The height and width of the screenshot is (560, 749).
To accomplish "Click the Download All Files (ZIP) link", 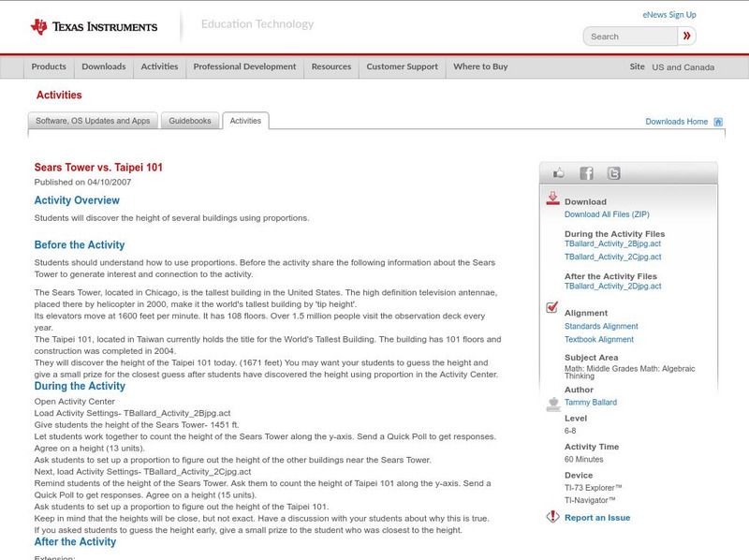I will 607,214.
